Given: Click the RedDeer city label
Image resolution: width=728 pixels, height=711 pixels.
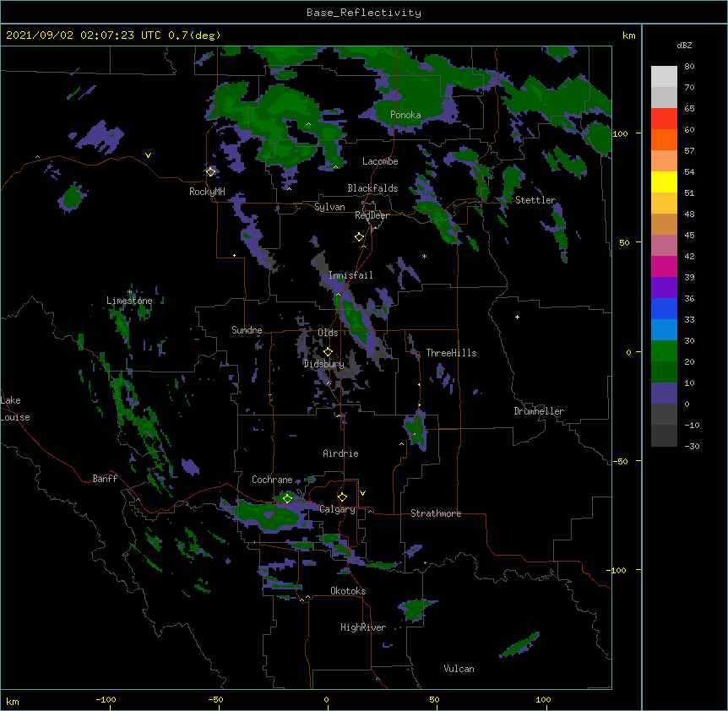Looking at the screenshot, I should pos(372,215).
